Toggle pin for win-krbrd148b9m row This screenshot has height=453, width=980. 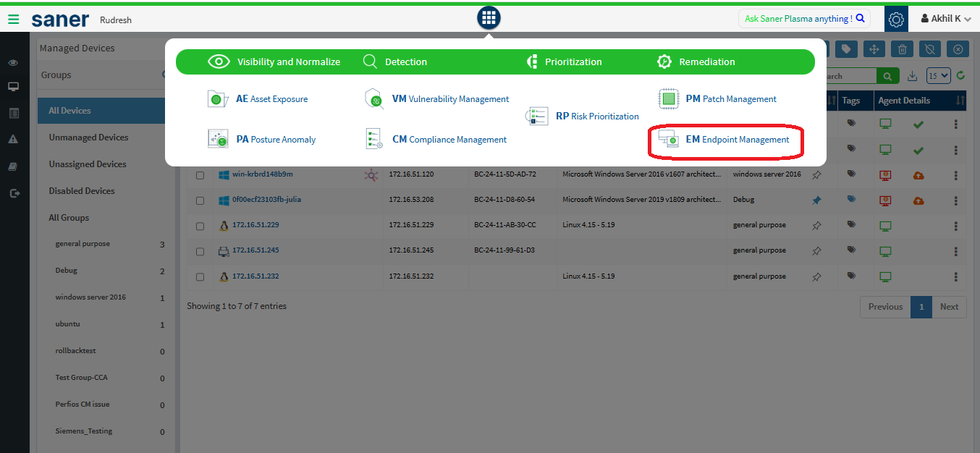(x=816, y=175)
